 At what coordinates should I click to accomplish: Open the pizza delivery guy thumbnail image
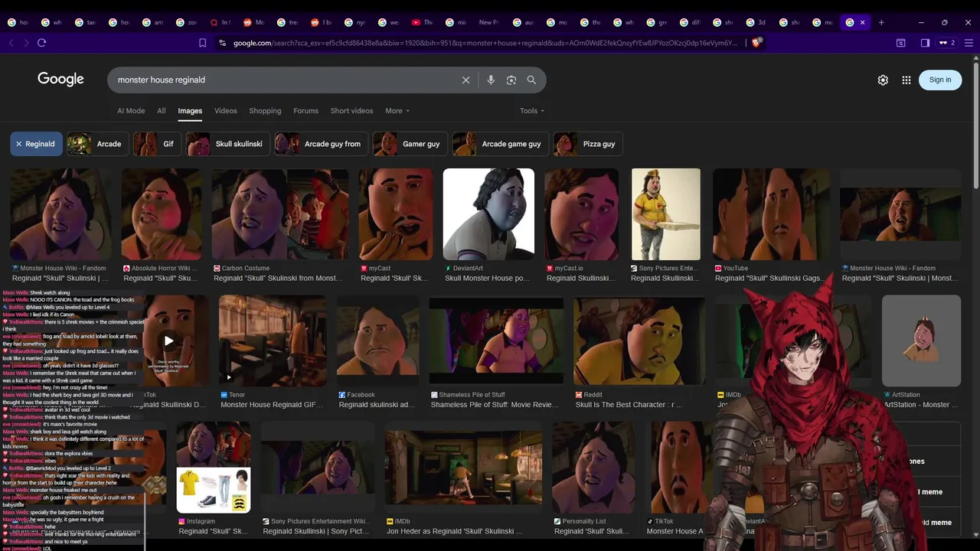[665, 214]
